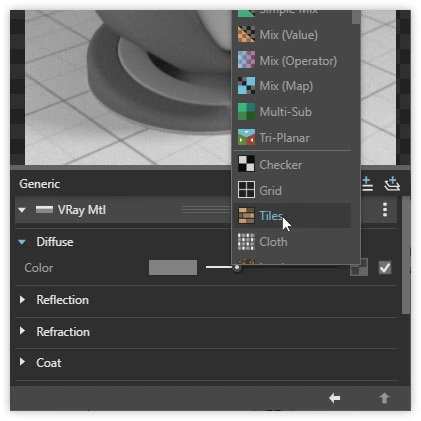The image size is (421, 421).
Task: Click the Tri-Planar landscape icon
Action: 246,137
